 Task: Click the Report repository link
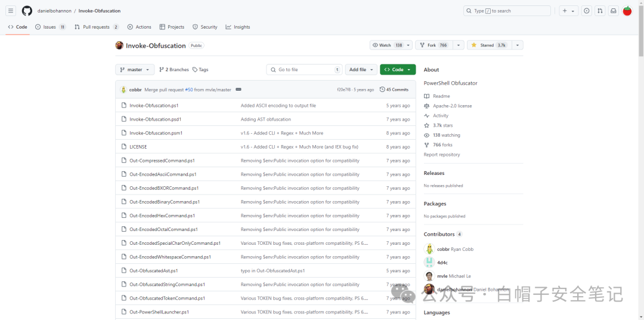coord(441,155)
